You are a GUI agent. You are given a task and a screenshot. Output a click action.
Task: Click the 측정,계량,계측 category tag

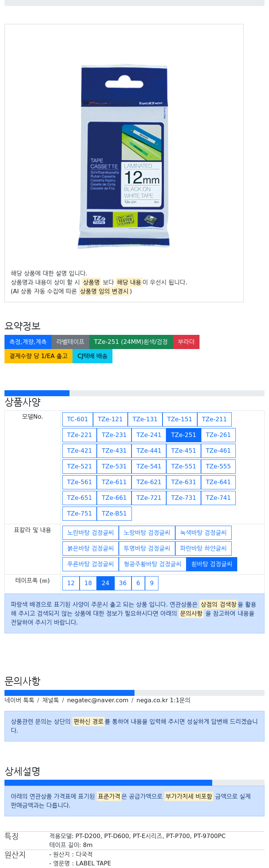(x=28, y=342)
